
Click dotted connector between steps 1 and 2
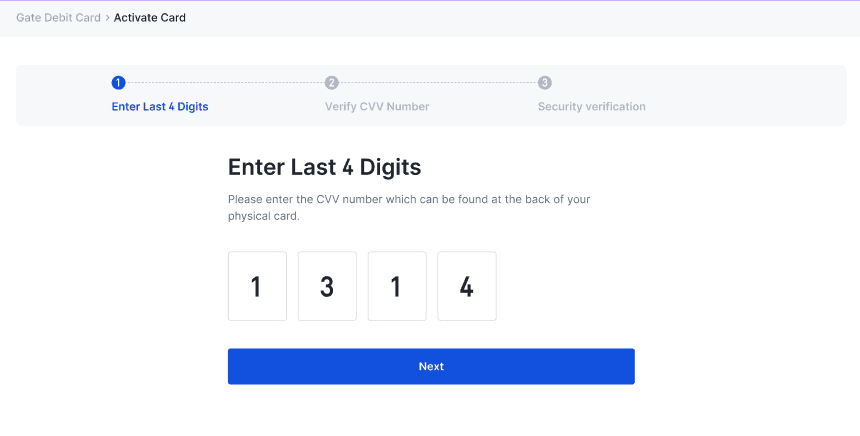pyautogui.click(x=225, y=83)
